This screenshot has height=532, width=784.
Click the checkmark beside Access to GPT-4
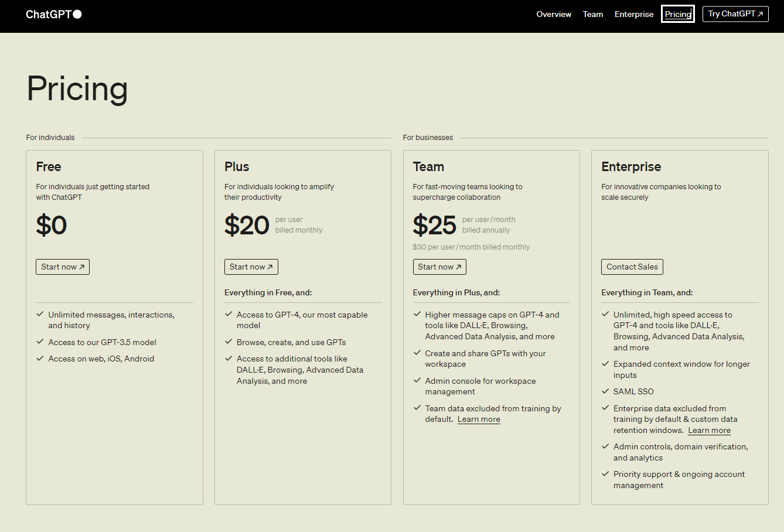coord(229,315)
